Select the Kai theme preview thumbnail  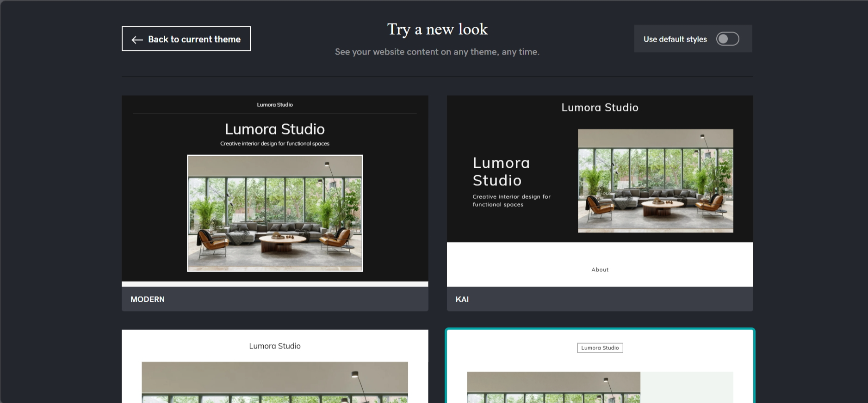click(x=600, y=191)
